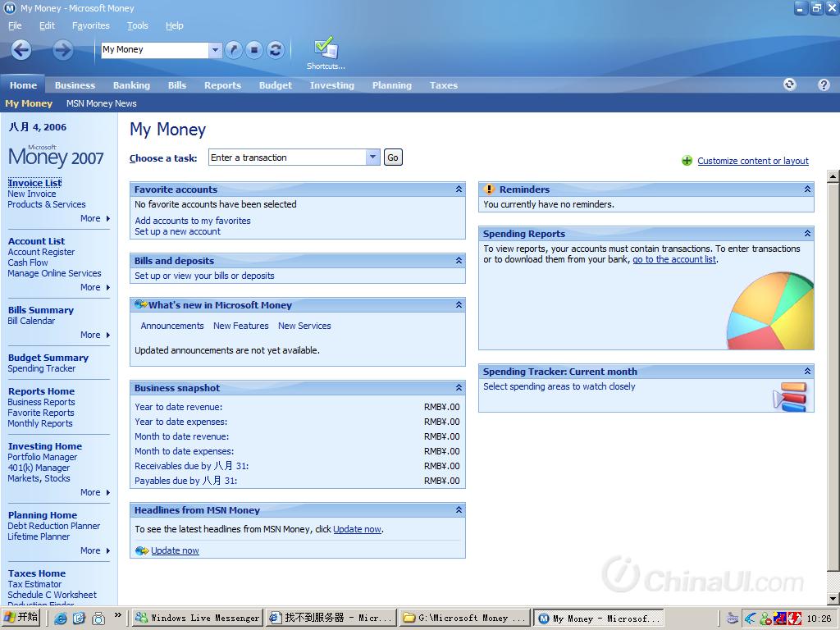Image resolution: width=840 pixels, height=630 pixels.
Task: Open the Choose a task dropdown arrow
Action: point(372,157)
